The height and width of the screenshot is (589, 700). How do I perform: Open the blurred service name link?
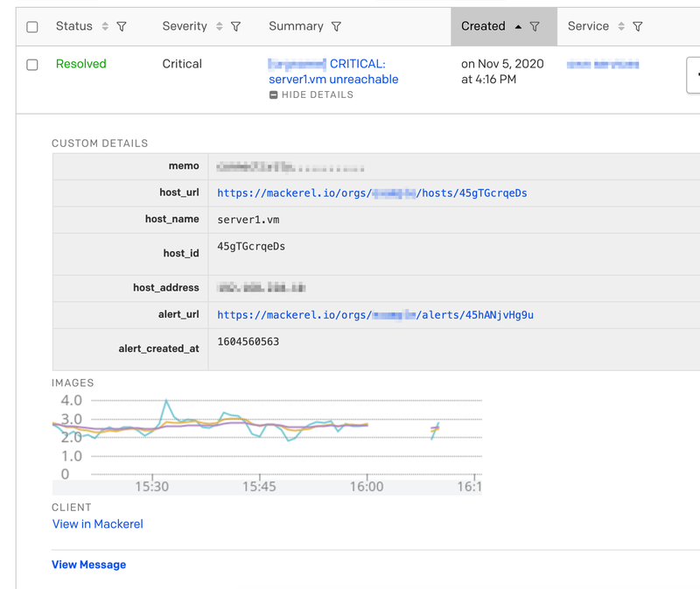coord(603,64)
